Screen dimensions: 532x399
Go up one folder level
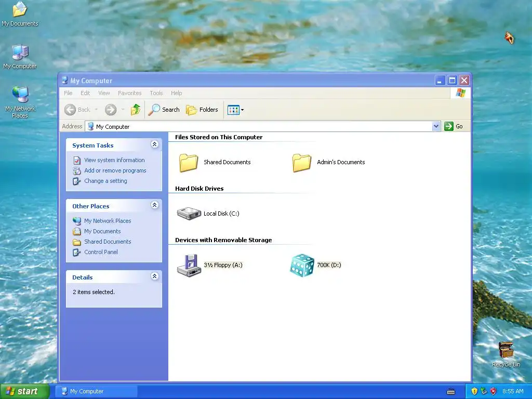[136, 110]
